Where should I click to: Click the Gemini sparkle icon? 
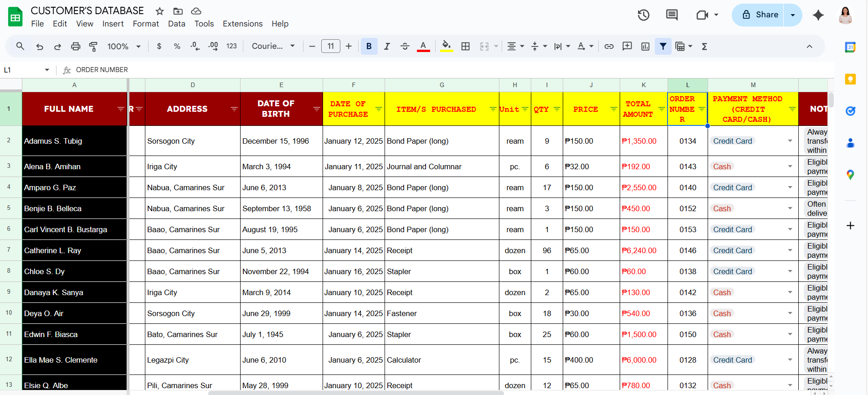(818, 15)
